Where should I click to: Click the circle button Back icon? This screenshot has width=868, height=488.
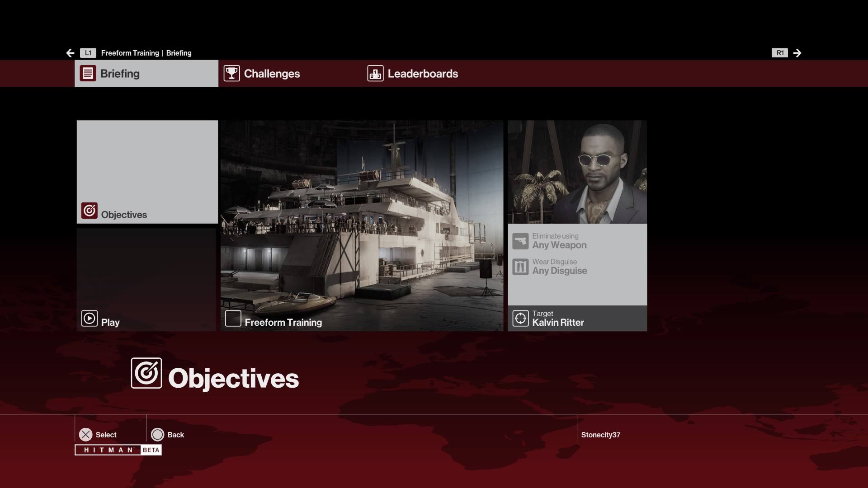click(157, 435)
